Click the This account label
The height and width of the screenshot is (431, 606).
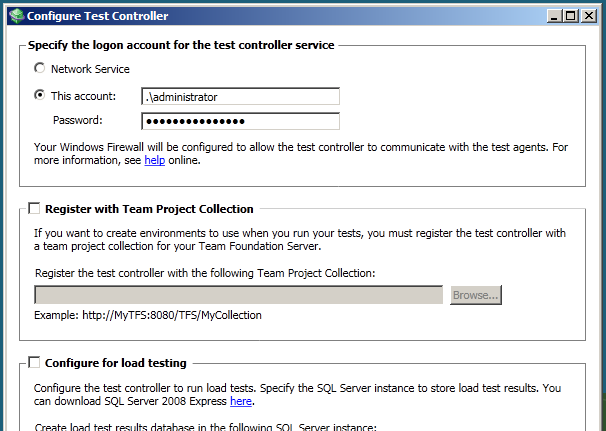(x=83, y=96)
